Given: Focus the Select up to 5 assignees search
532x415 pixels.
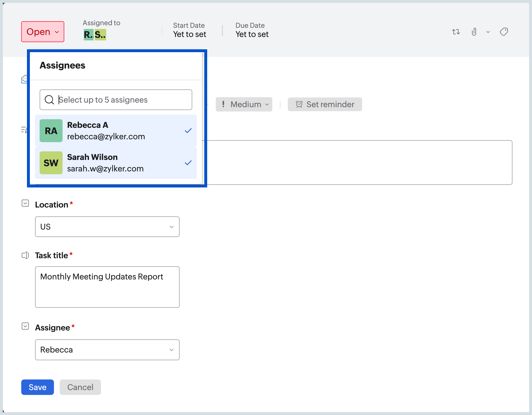Looking at the screenshot, I should coord(116,100).
